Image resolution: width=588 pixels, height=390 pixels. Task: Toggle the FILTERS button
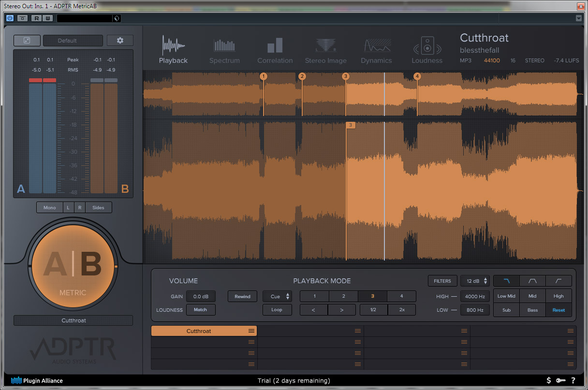tap(442, 281)
